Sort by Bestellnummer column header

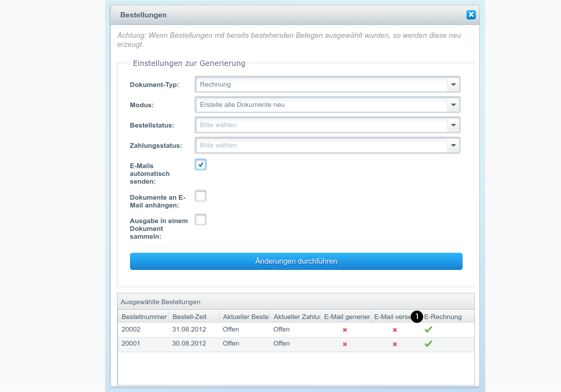144,317
